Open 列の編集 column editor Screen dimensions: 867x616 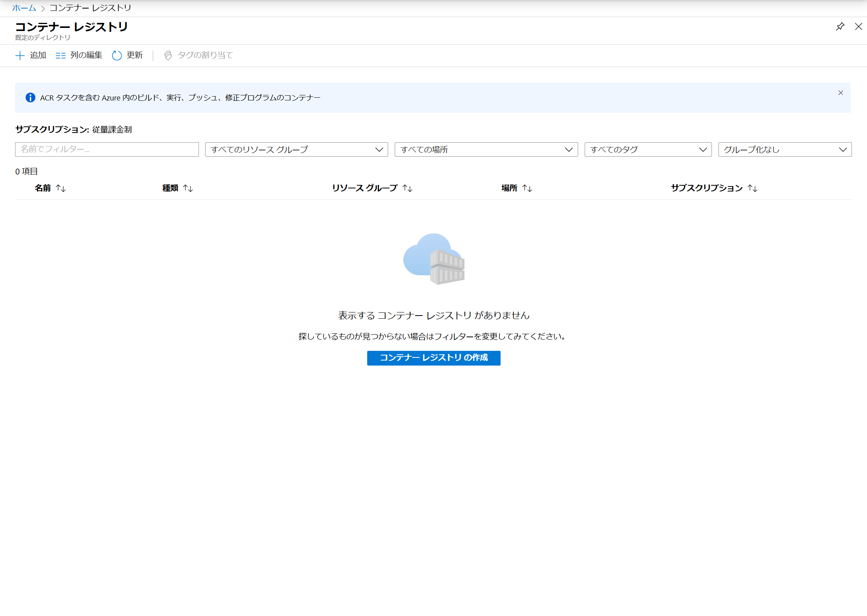pos(79,55)
